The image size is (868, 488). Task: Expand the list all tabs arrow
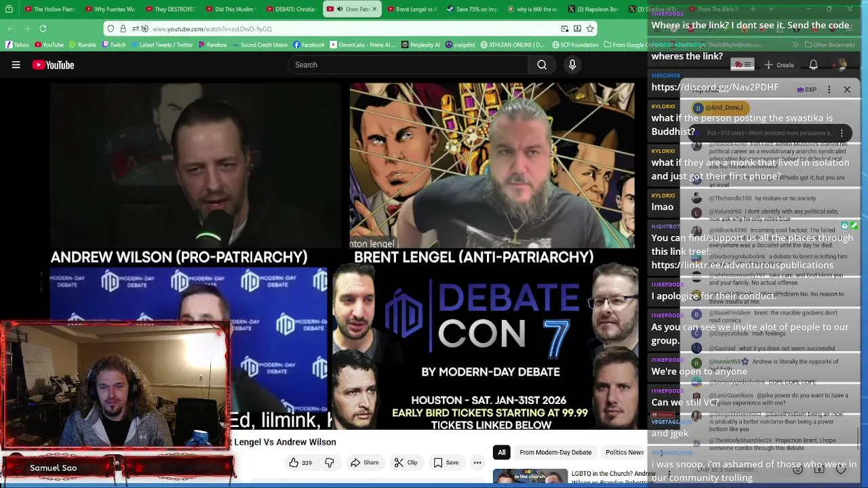770,9
